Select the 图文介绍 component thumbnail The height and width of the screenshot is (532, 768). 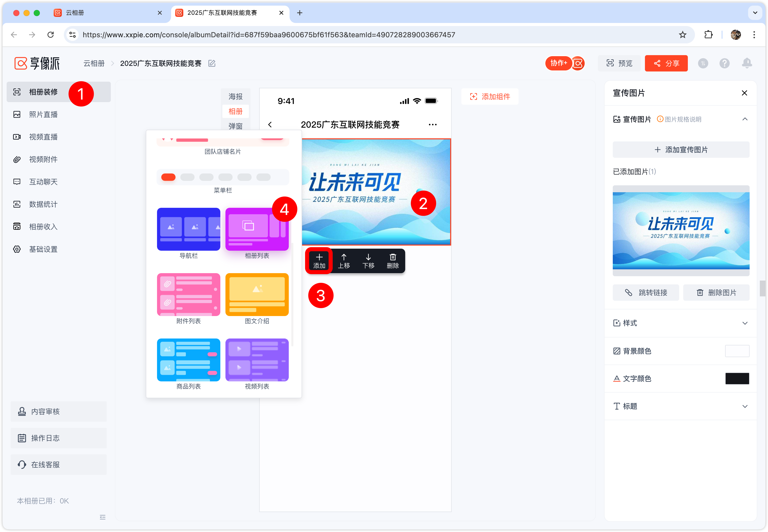[257, 295]
